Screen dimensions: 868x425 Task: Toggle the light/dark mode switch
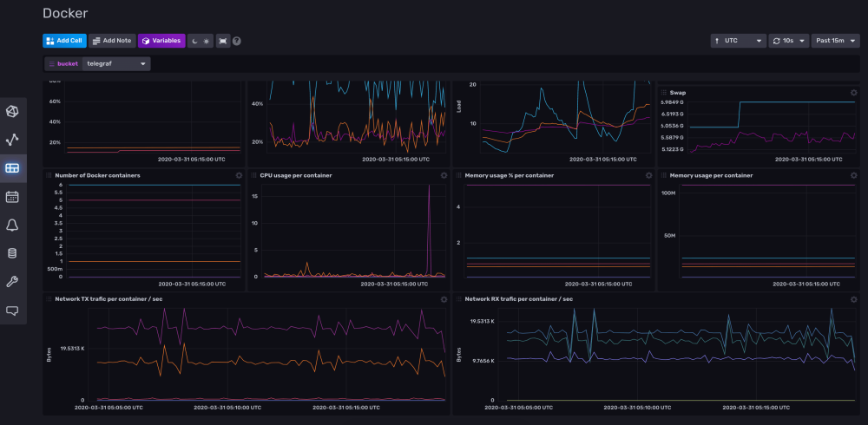(x=201, y=41)
